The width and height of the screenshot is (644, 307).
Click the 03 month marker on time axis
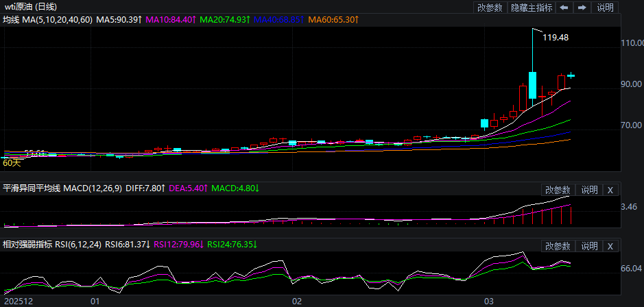click(x=489, y=301)
